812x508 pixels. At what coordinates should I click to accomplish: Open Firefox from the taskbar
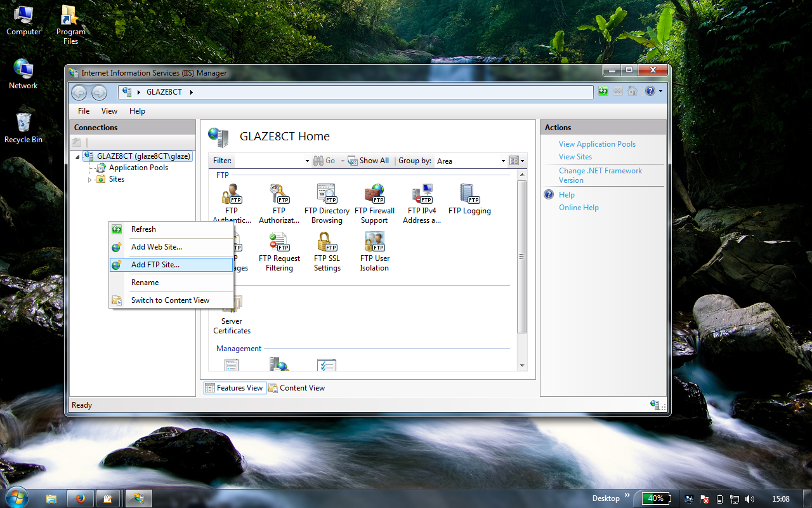(x=80, y=498)
